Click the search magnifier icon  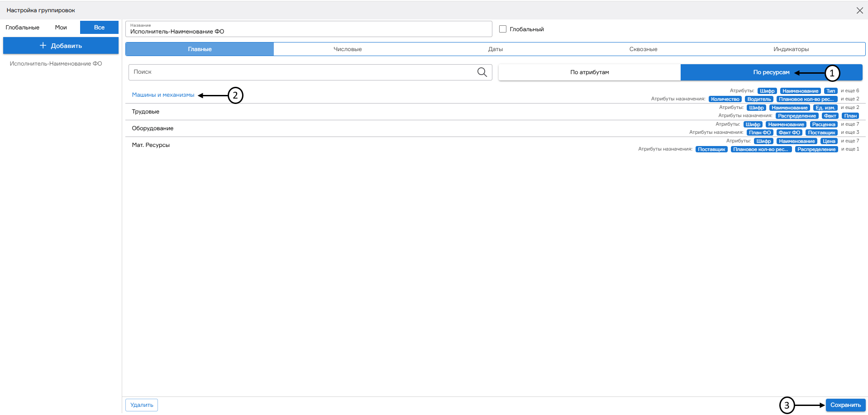click(x=482, y=72)
